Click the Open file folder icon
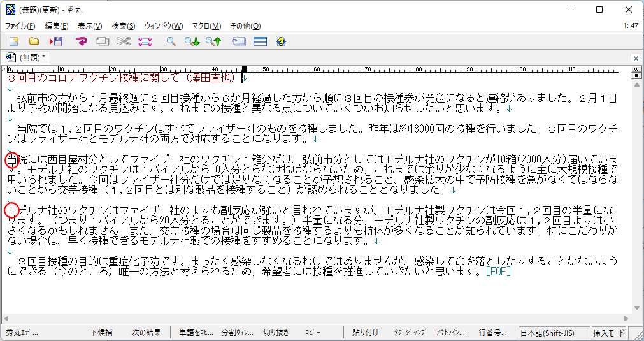644x341 pixels. (34, 41)
